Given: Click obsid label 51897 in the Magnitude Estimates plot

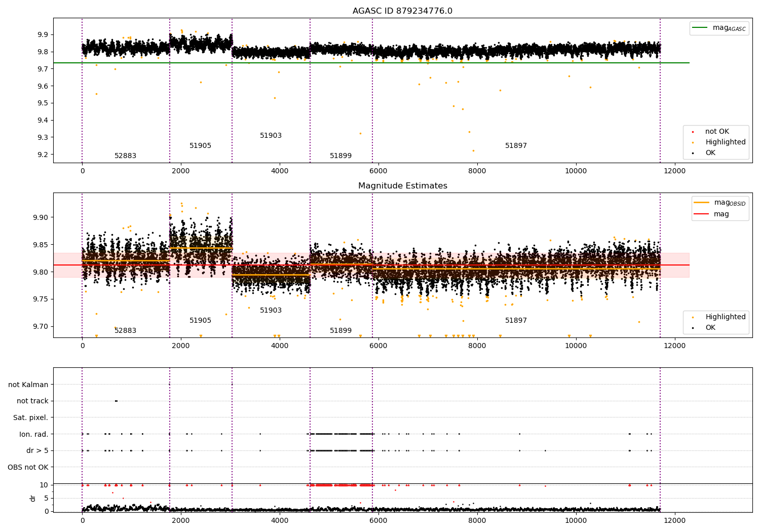Looking at the screenshot, I should pos(516,321).
